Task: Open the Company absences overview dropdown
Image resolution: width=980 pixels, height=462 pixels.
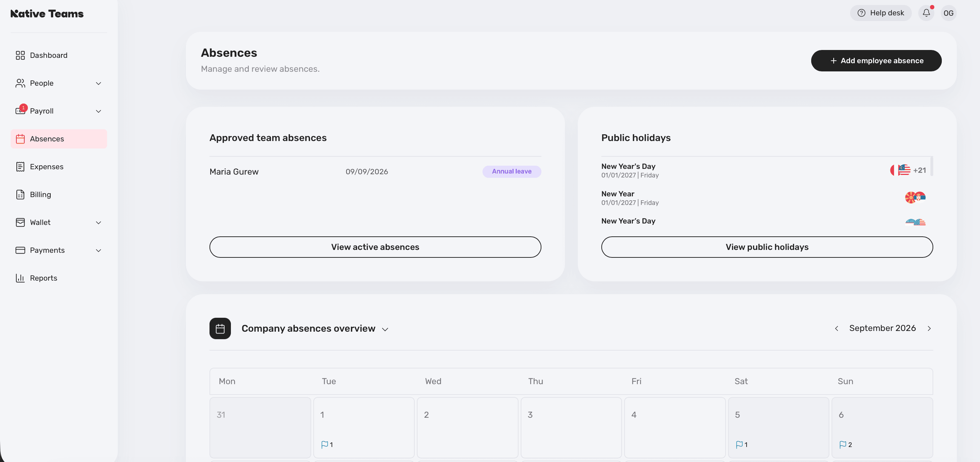Action: pyautogui.click(x=385, y=329)
